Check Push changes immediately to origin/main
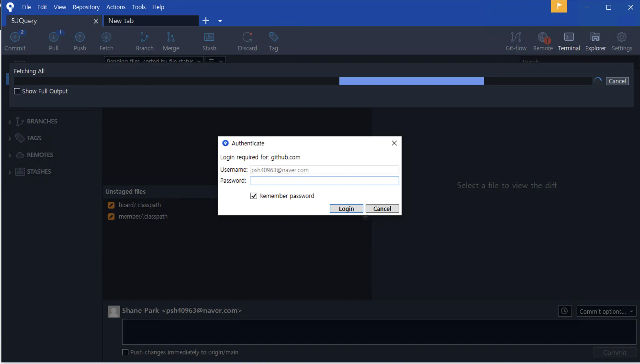This screenshot has width=640, height=364. click(125, 352)
